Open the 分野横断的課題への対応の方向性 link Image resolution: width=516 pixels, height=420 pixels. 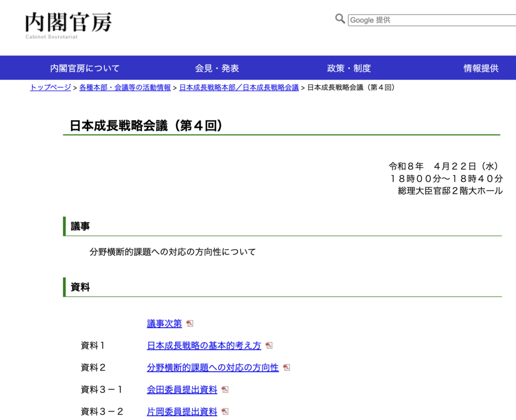(213, 368)
